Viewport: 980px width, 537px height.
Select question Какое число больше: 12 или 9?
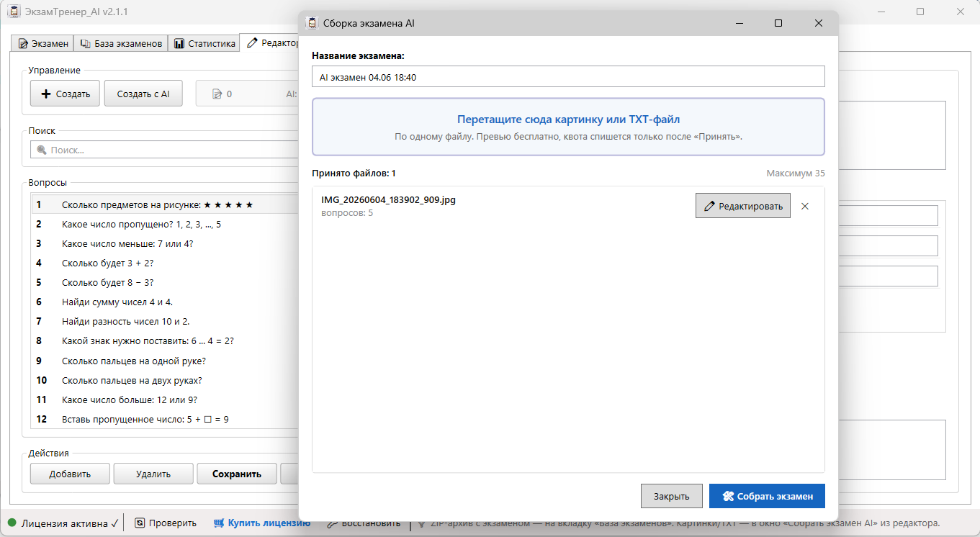(165, 400)
